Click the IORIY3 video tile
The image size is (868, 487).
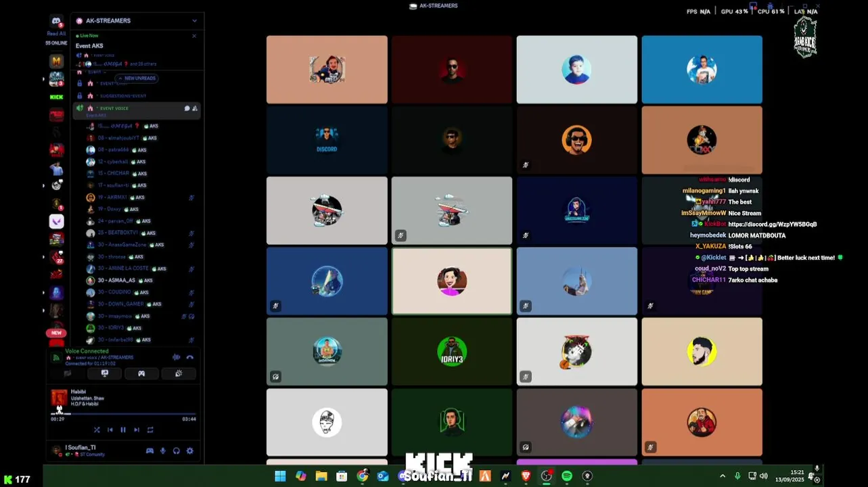[x=452, y=352]
